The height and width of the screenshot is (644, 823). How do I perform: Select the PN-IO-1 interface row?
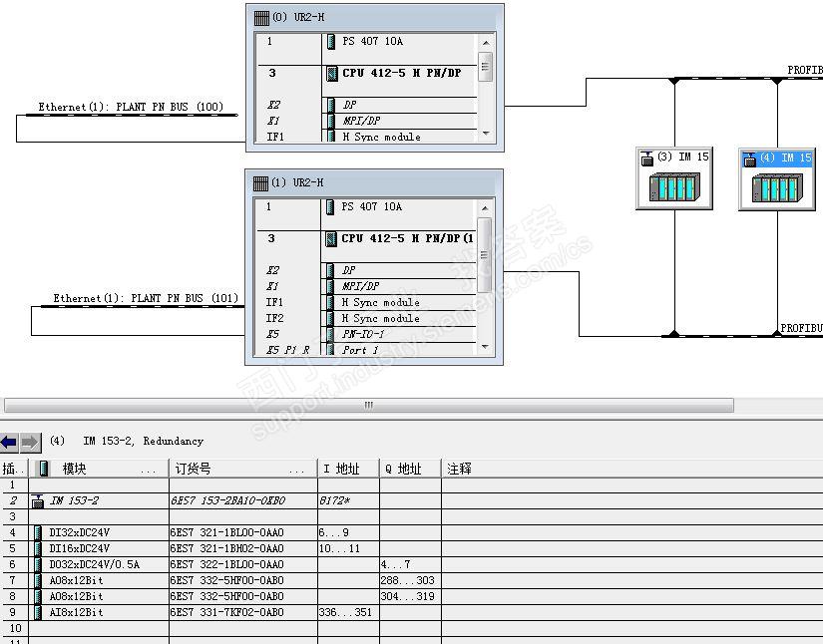366,334
